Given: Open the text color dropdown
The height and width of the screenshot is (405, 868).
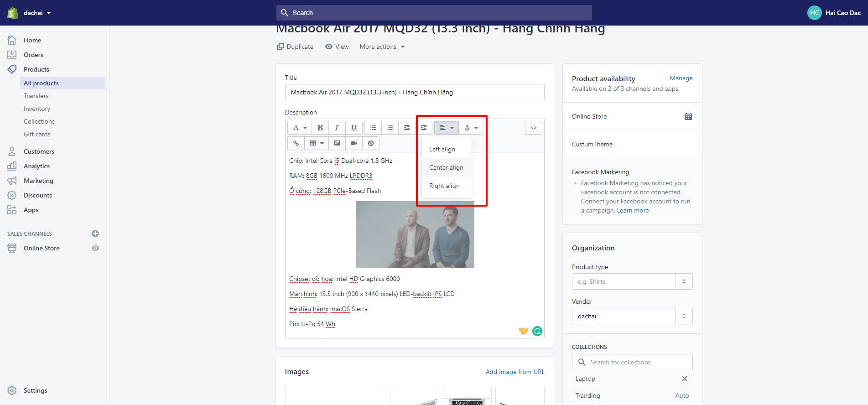Looking at the screenshot, I should click(471, 128).
